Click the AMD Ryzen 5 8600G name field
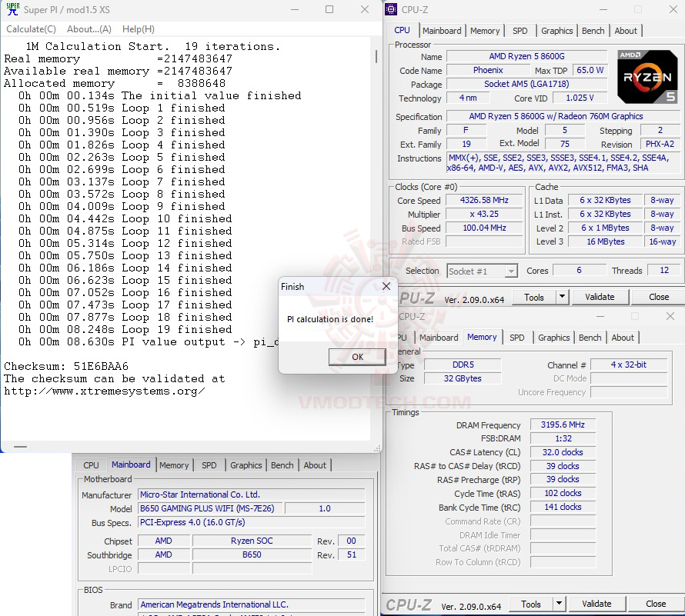 pyautogui.click(x=526, y=56)
